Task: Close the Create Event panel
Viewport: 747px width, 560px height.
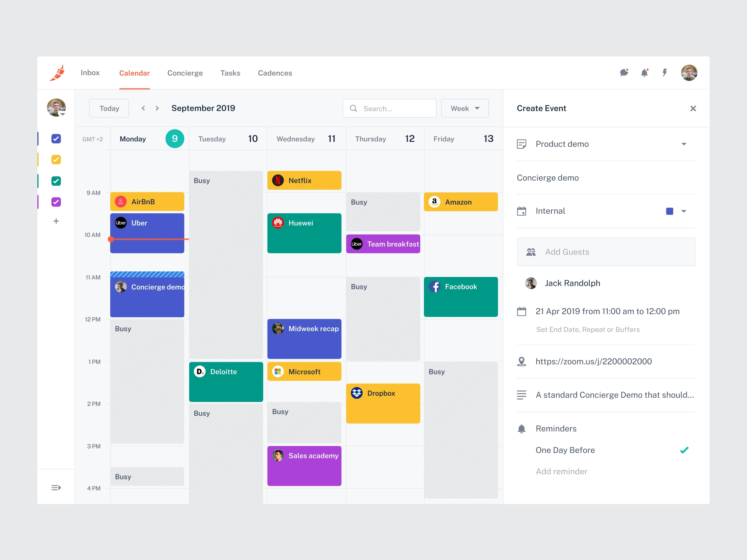Action: pyautogui.click(x=693, y=108)
